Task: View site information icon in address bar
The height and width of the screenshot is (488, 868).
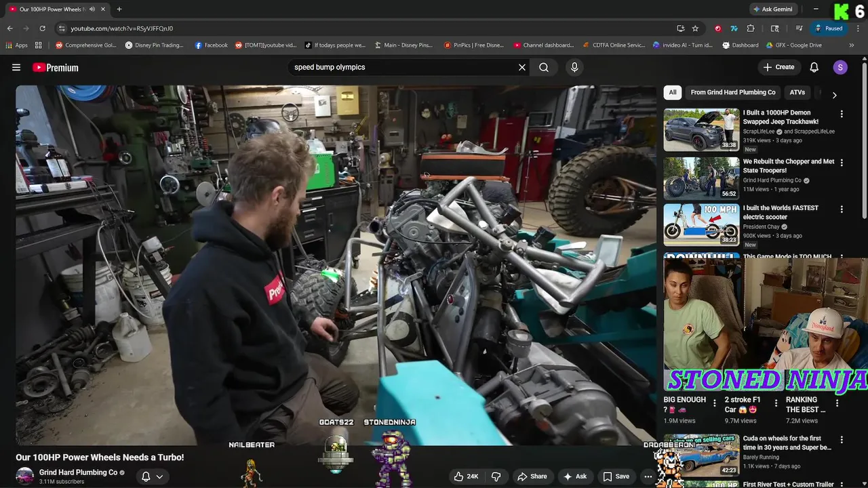Action: coord(62,28)
